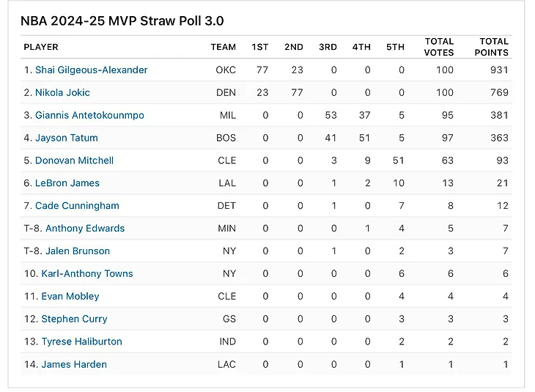
Task: Click the TOTAL POINTS column header
Action: tap(491, 47)
